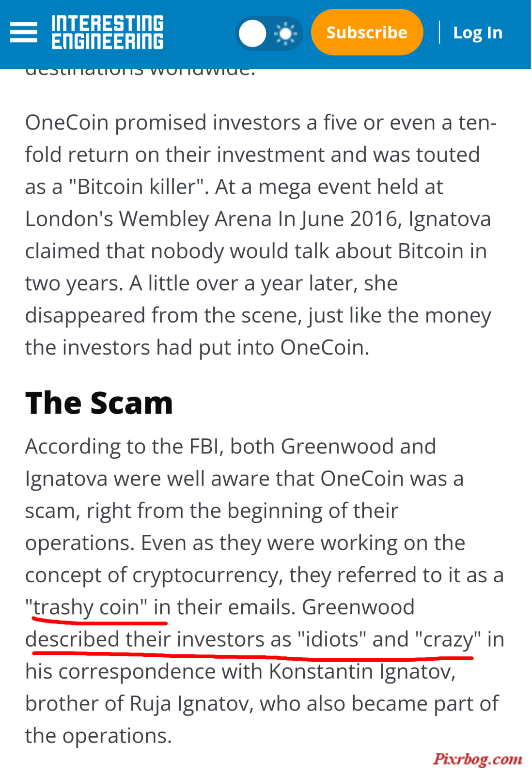The image size is (532, 775).
Task: Click the white knob of theme toggle
Action: point(252,33)
